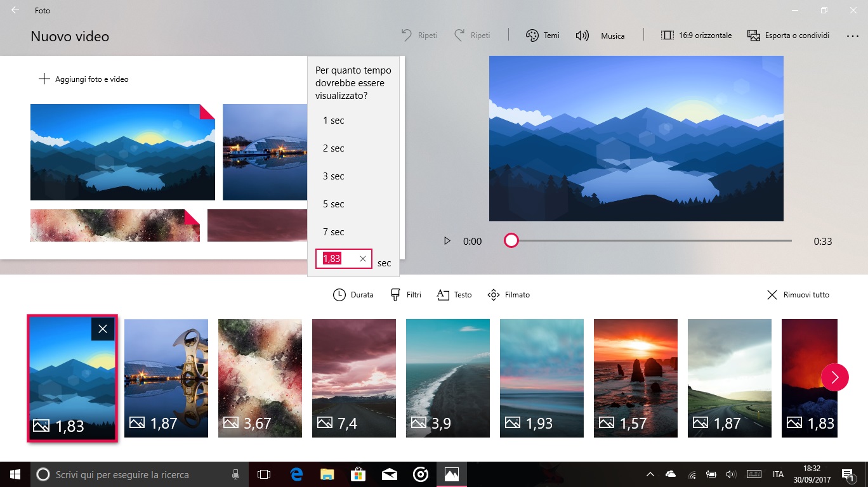Click Aggiungi foto e video

(83, 79)
